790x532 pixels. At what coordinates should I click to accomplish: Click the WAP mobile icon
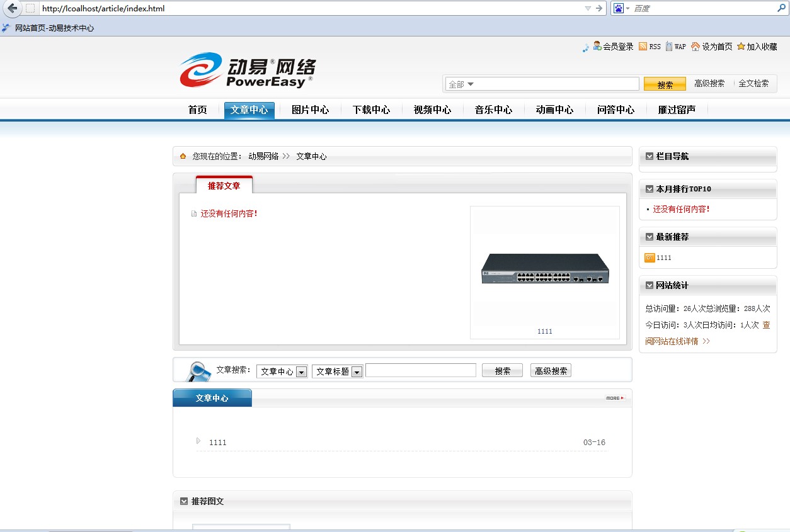668,47
